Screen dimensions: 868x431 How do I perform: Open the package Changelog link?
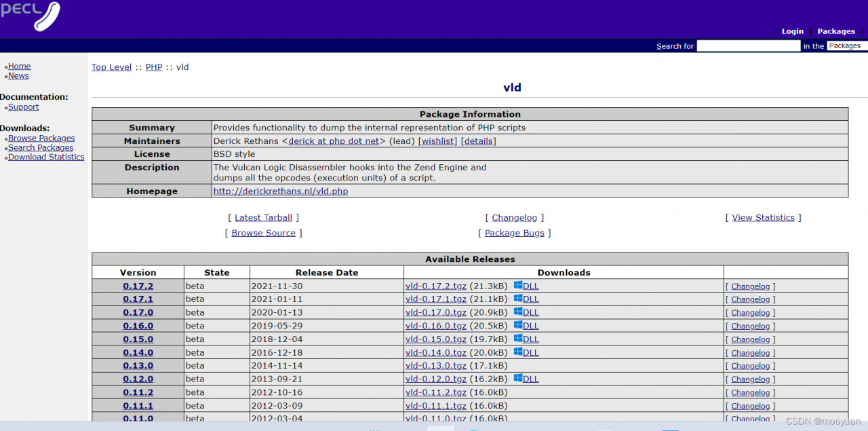[514, 218]
